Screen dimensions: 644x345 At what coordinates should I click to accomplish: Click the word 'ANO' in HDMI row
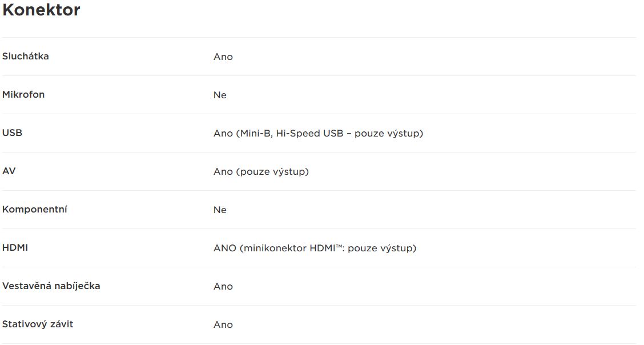click(x=225, y=248)
